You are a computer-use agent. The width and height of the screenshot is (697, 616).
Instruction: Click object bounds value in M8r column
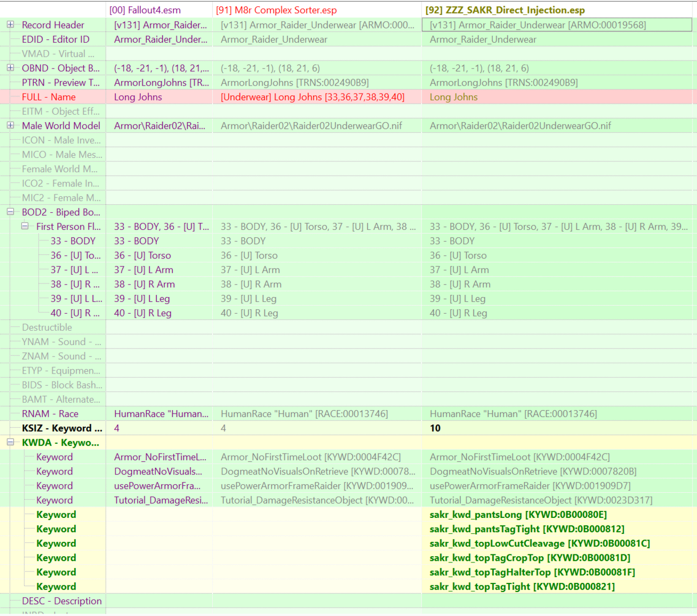pos(270,68)
